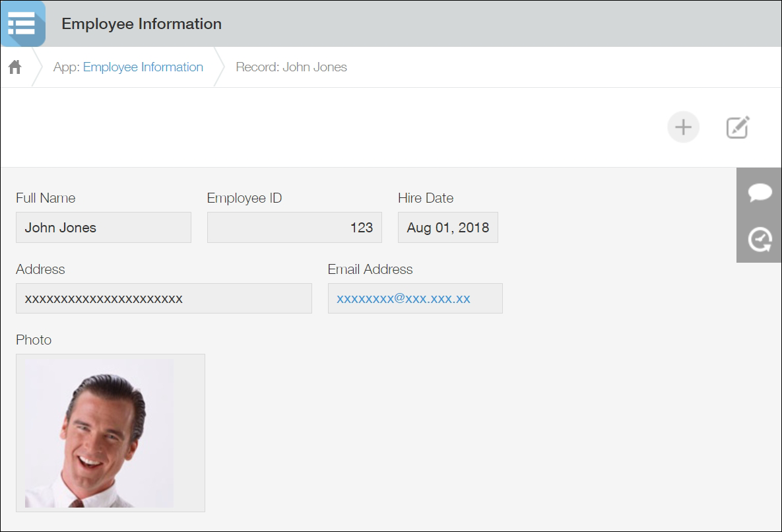Click the home icon in the breadcrumb
The height and width of the screenshot is (532, 782).
(15, 67)
